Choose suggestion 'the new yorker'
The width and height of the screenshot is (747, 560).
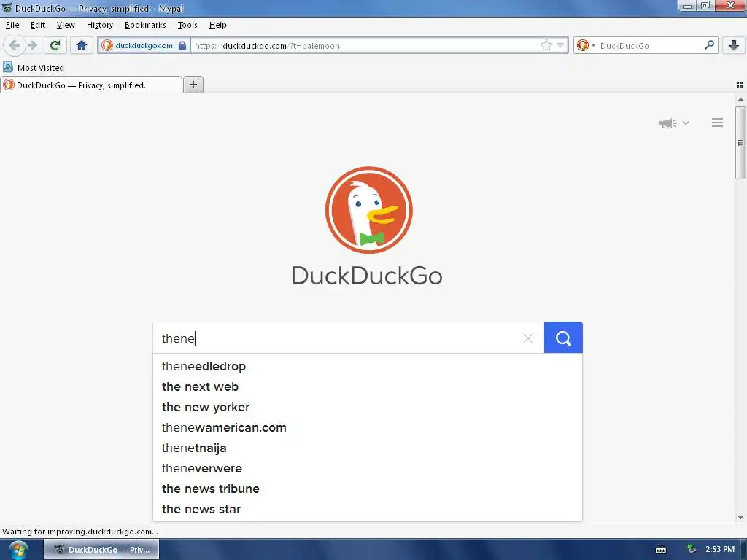pos(368,407)
